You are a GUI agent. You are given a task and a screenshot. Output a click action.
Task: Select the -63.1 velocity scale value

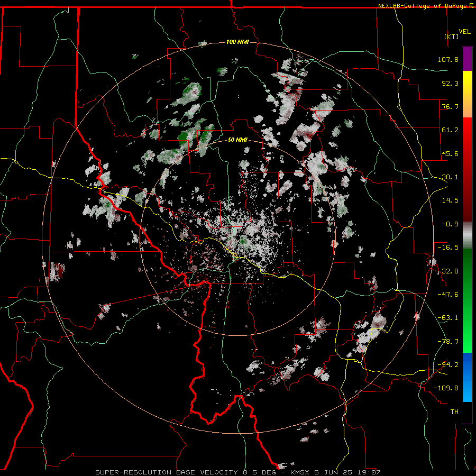[x=448, y=318]
